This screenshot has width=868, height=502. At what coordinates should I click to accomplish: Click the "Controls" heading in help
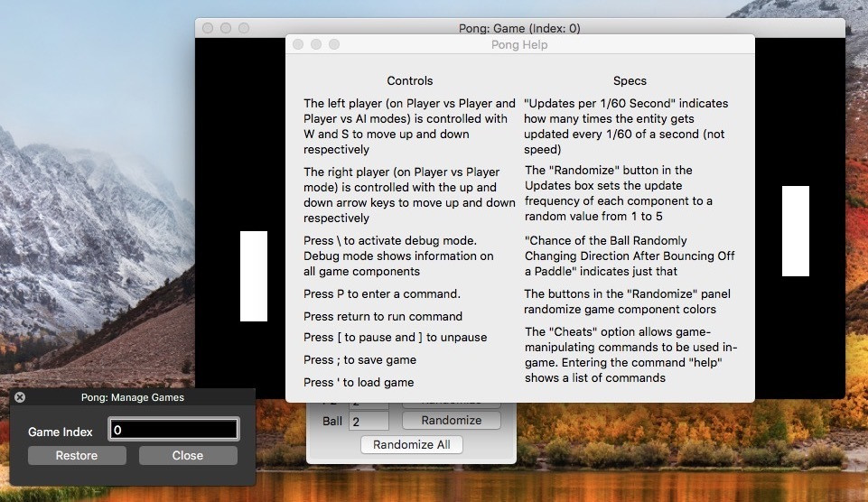click(410, 80)
